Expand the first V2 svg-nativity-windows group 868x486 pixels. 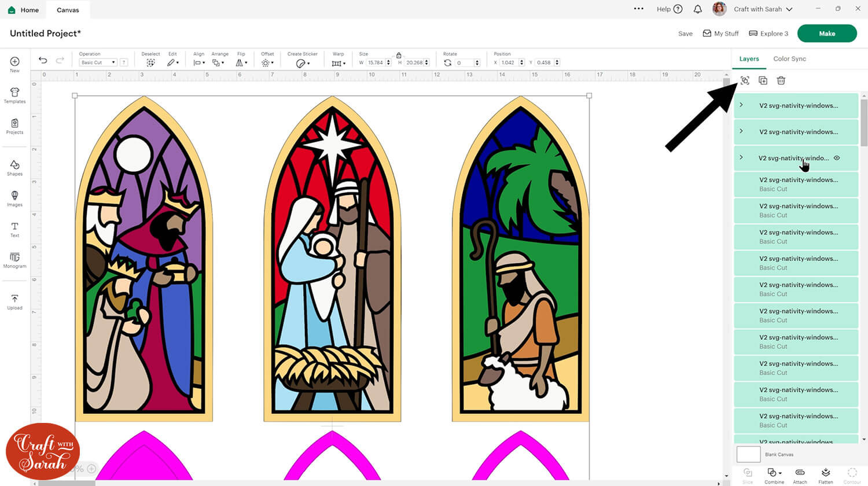click(741, 105)
